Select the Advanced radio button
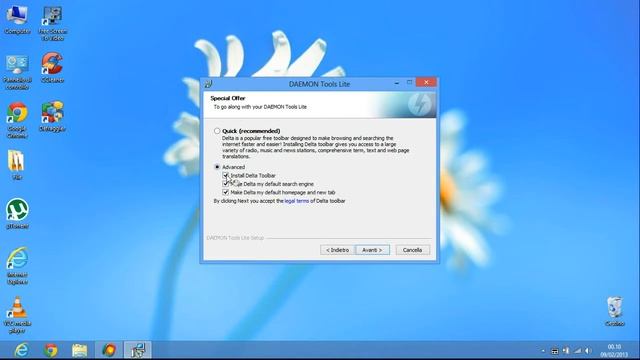This screenshot has height=360, width=640. (x=217, y=167)
